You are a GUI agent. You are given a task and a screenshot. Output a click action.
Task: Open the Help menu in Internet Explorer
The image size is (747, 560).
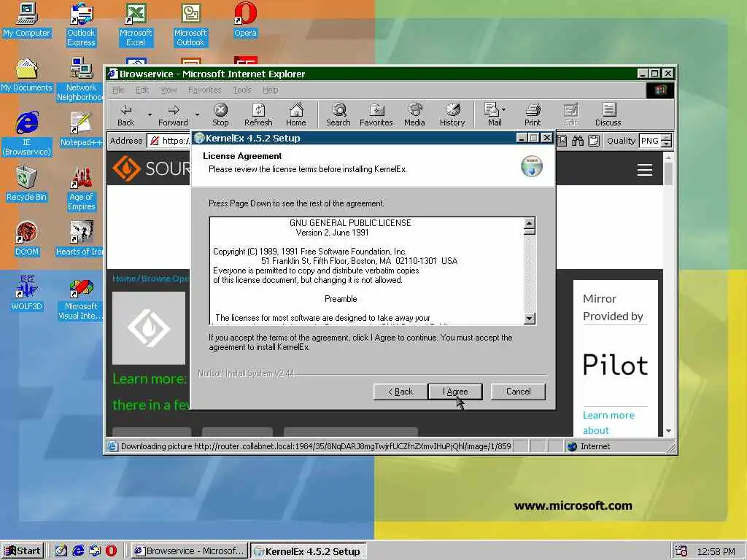(x=270, y=90)
